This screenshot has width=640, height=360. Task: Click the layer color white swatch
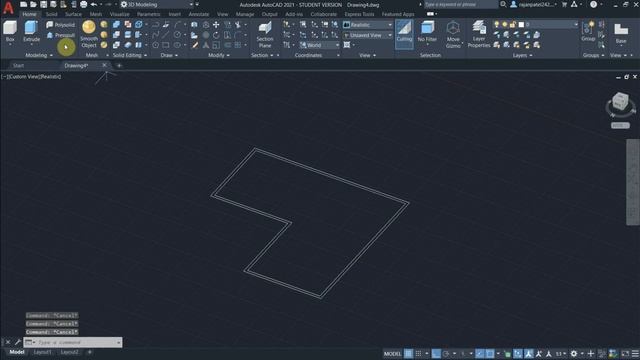[521, 25]
